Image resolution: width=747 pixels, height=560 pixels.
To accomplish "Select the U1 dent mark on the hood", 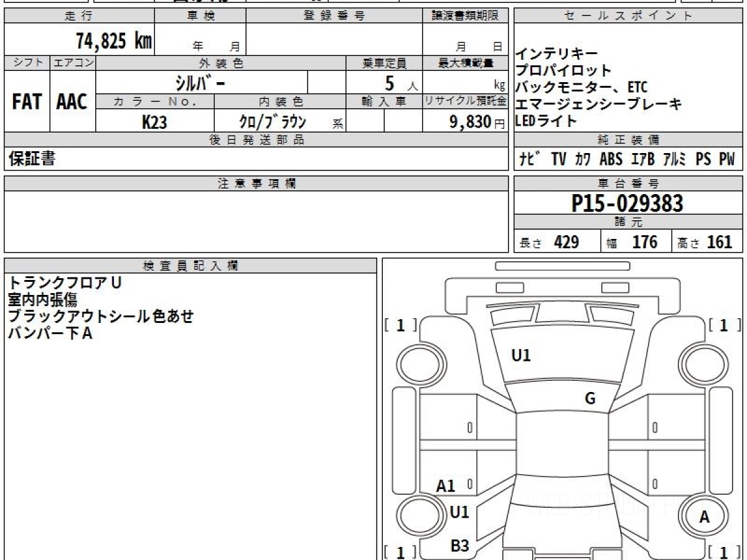I will [520, 355].
